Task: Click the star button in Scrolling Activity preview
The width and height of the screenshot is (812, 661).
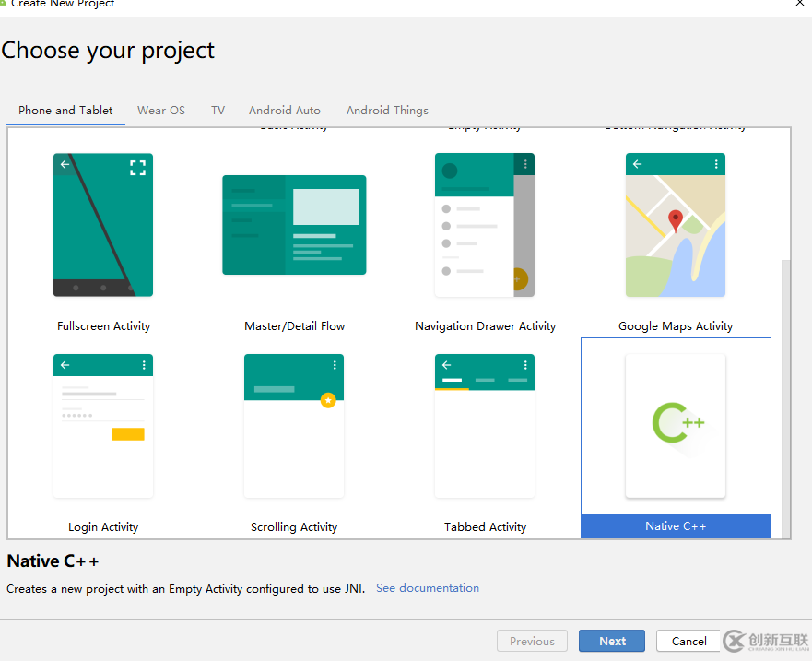Action: click(327, 400)
